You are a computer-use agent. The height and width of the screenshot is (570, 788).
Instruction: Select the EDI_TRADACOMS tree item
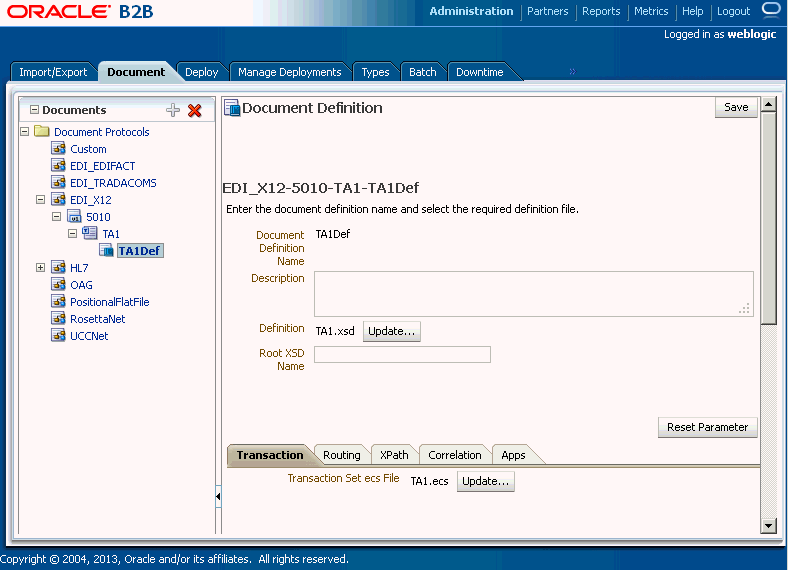[x=113, y=183]
